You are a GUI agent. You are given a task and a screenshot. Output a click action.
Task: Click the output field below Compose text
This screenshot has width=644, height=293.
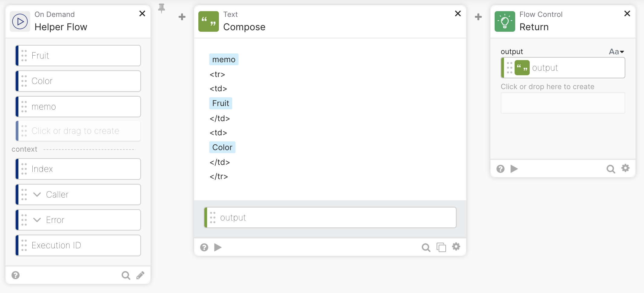(330, 217)
